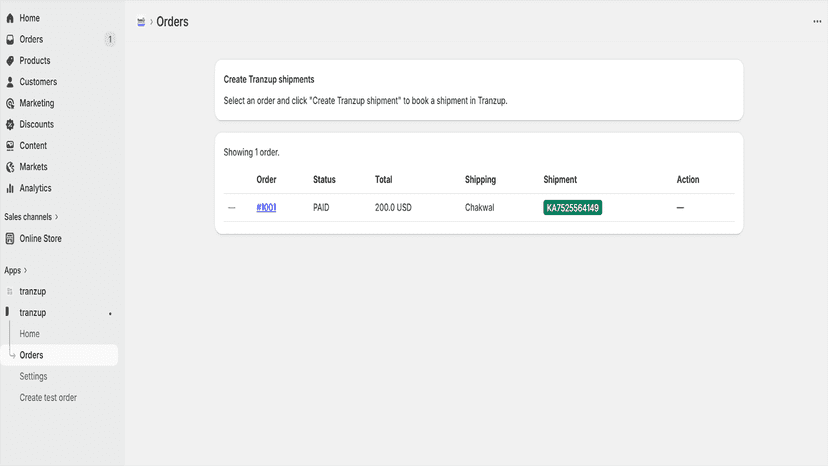828x466 pixels.
Task: Click the Orders page title
Action: (172, 22)
